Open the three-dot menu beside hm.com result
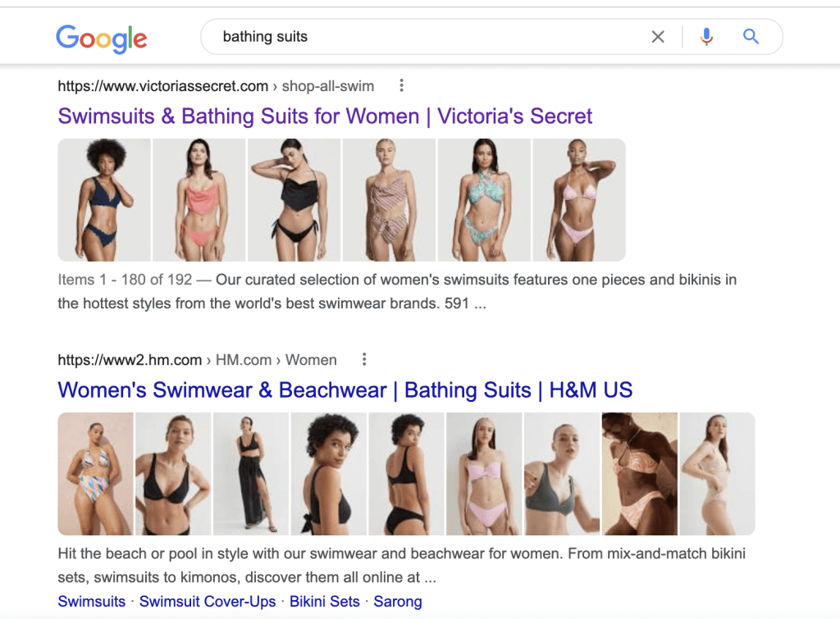This screenshot has width=840, height=619. point(364,359)
